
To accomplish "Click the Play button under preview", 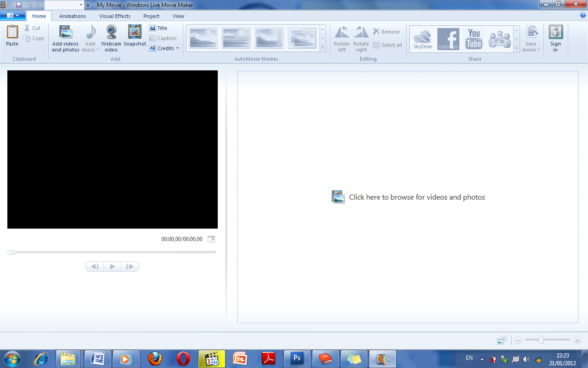I will click(113, 266).
